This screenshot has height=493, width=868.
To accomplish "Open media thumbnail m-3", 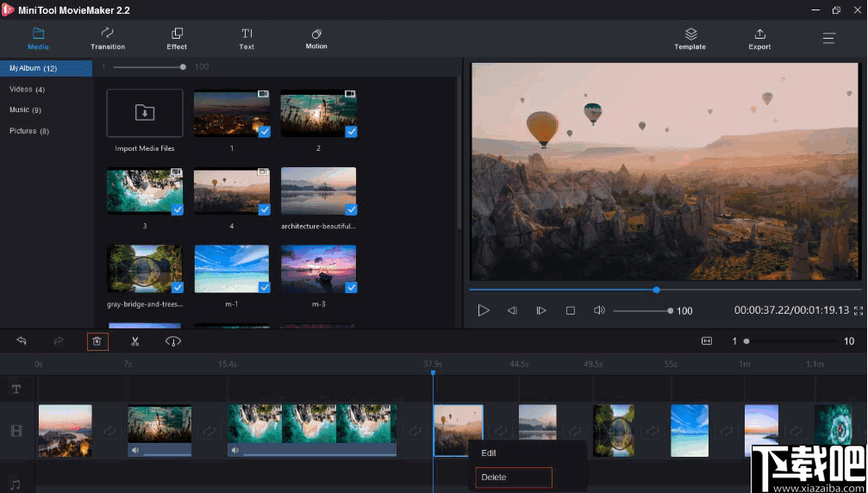I will coord(318,270).
